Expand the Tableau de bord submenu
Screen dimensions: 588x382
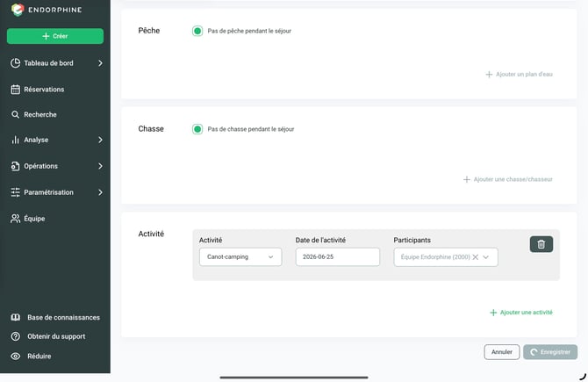[100, 63]
